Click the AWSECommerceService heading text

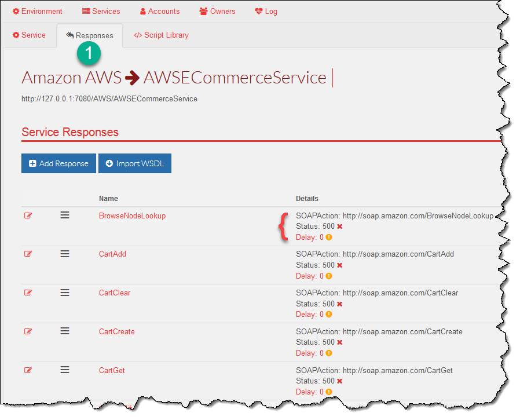click(x=235, y=78)
